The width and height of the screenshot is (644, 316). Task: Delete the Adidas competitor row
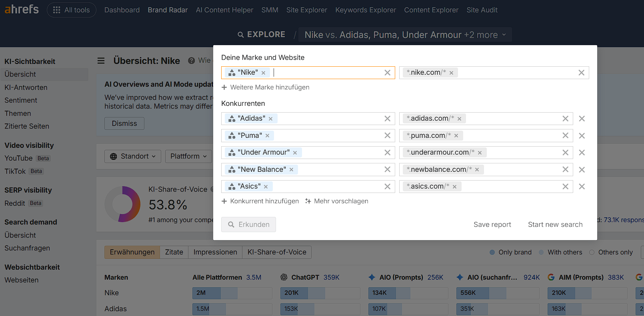[x=582, y=119]
